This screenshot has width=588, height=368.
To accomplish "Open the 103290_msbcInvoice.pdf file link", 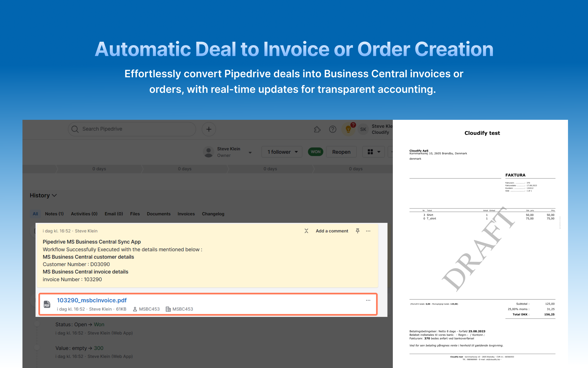I will point(92,300).
